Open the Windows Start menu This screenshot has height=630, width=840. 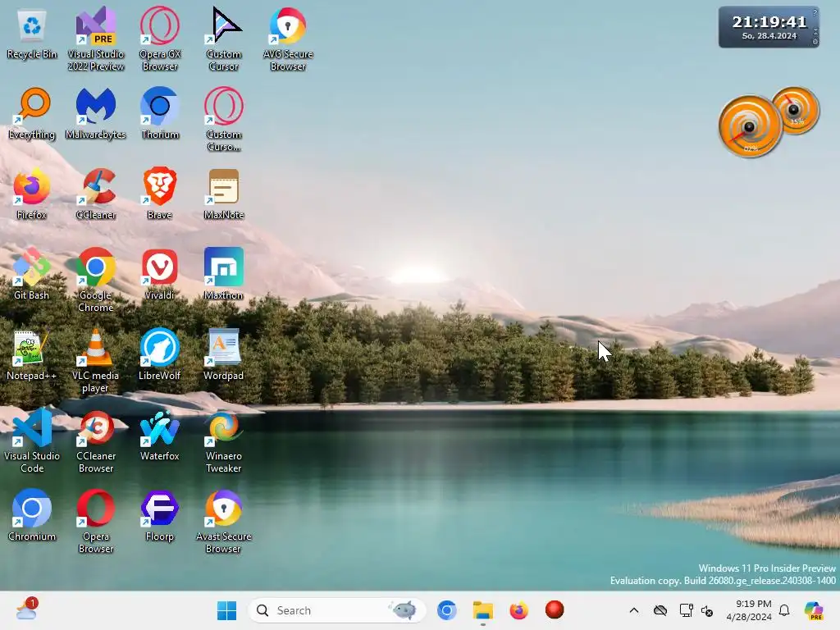pyautogui.click(x=226, y=610)
